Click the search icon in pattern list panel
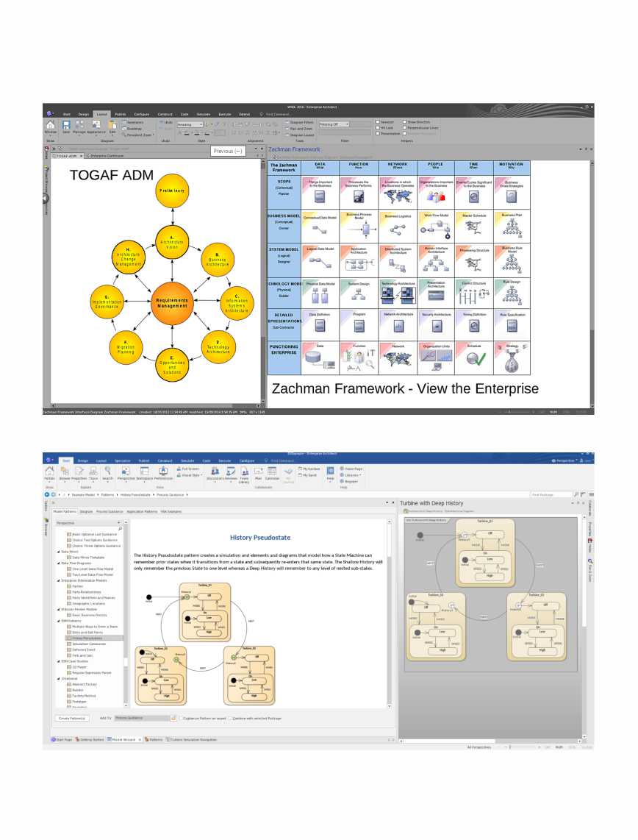 (x=121, y=529)
